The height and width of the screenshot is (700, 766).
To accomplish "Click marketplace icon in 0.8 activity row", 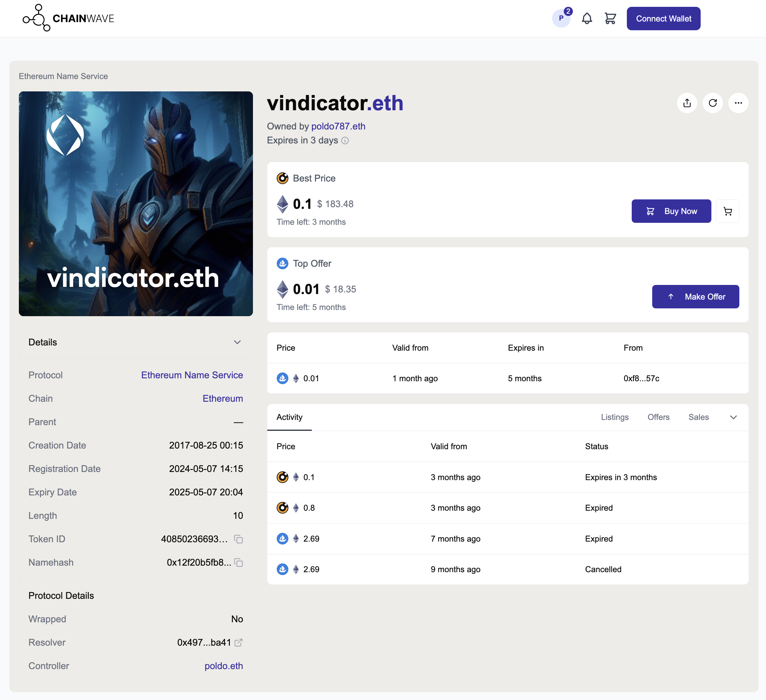I will [282, 508].
